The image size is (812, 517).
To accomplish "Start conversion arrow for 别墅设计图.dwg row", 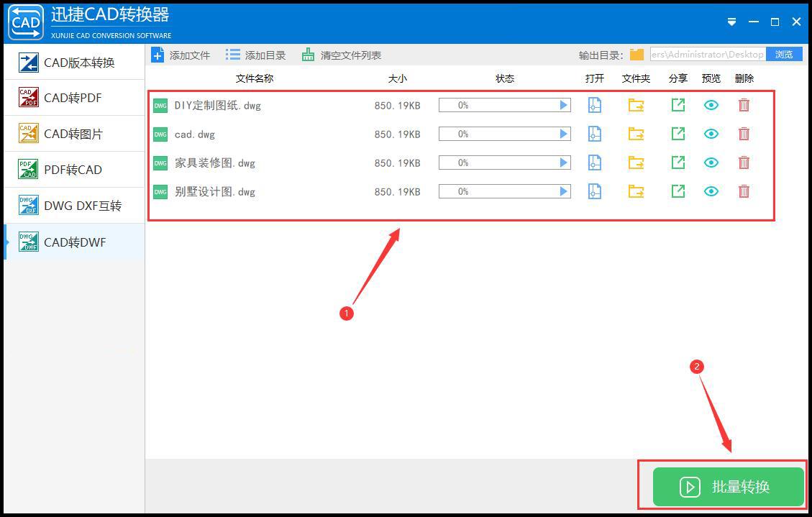I will click(564, 191).
